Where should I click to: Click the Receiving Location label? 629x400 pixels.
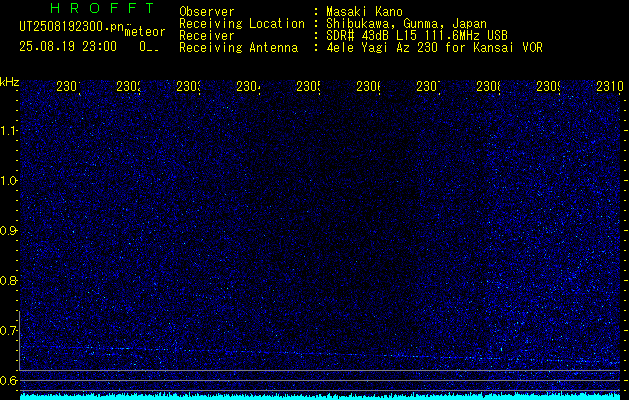[242, 24]
